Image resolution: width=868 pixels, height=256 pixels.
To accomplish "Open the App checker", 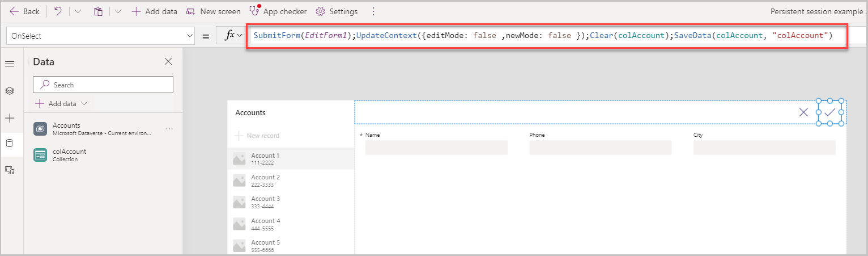I will [x=278, y=11].
